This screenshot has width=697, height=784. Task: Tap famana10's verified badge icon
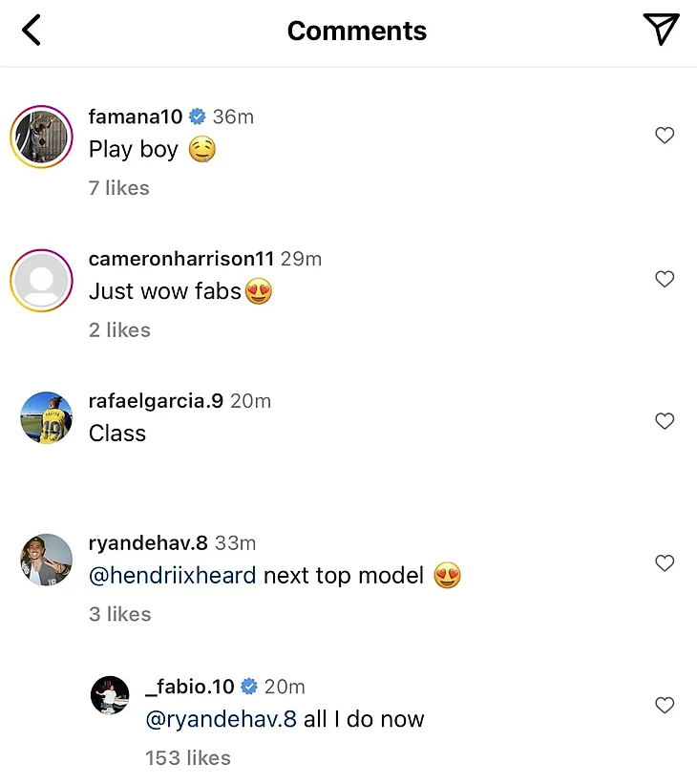point(198,117)
